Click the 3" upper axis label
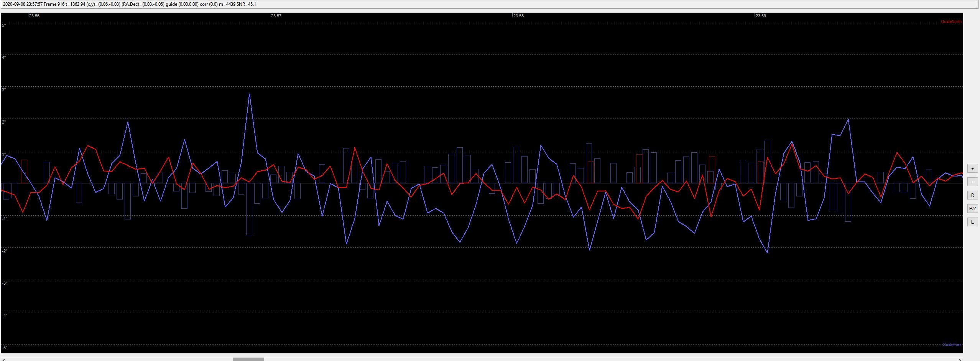Screen dimensions: 980x361 click(4, 90)
